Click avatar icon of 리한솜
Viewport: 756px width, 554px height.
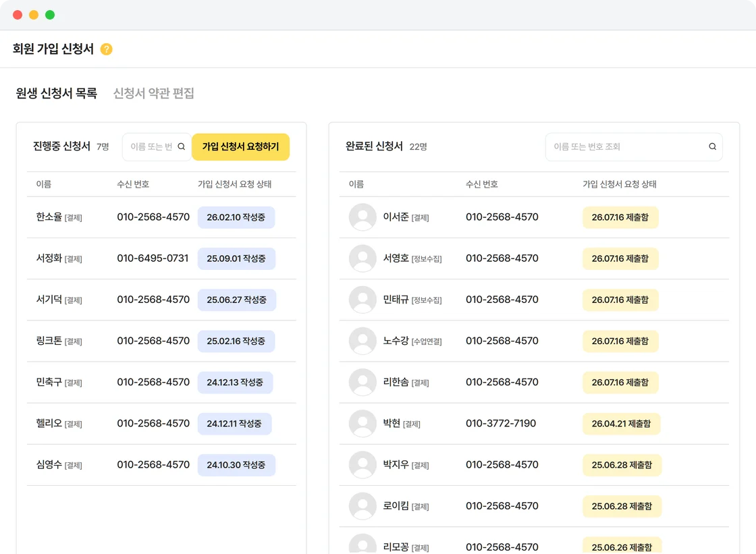pos(362,382)
